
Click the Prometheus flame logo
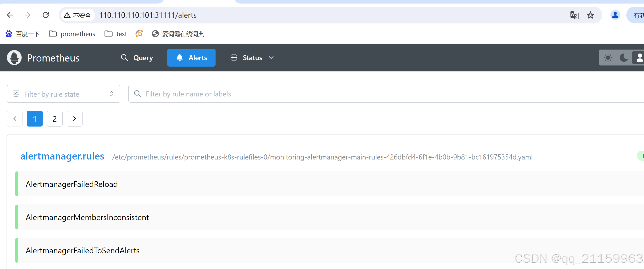(14, 58)
